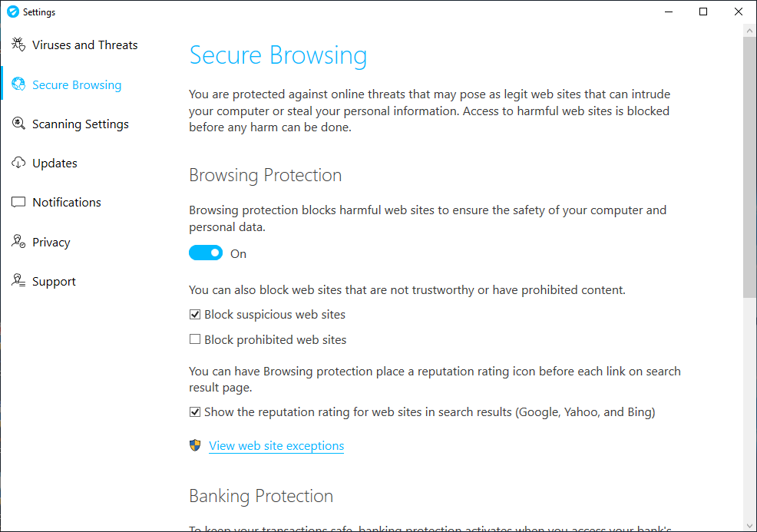The width and height of the screenshot is (757, 532).
Task: Click the Privacy person icon
Action: pyautogui.click(x=18, y=243)
